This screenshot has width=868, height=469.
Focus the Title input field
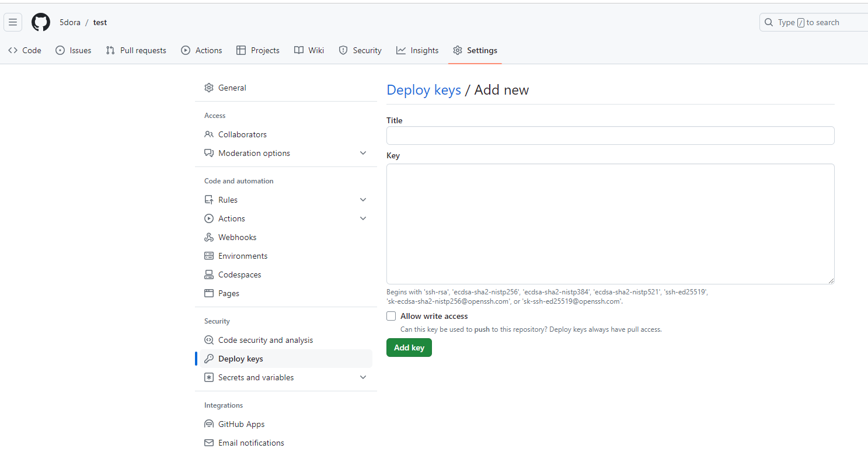(611, 136)
